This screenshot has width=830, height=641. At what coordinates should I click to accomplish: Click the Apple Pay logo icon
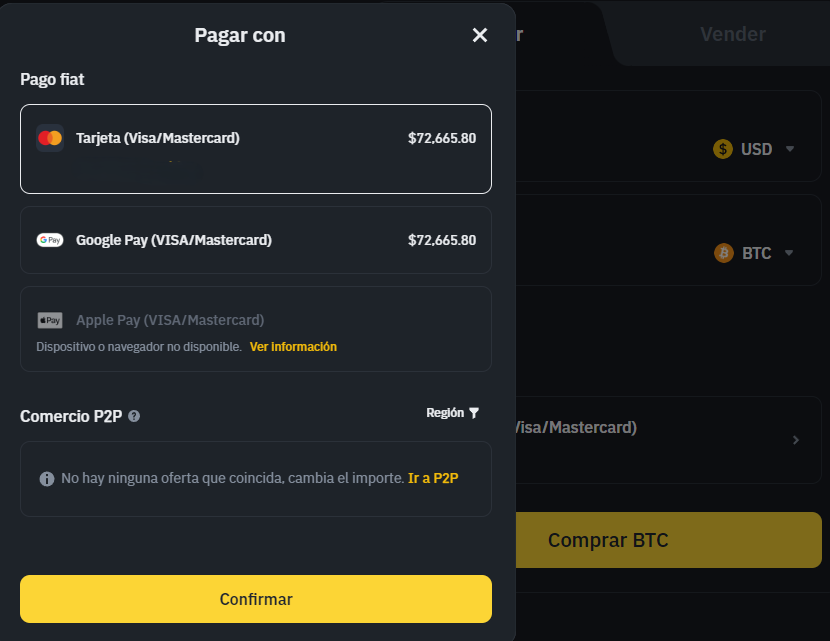point(50,320)
